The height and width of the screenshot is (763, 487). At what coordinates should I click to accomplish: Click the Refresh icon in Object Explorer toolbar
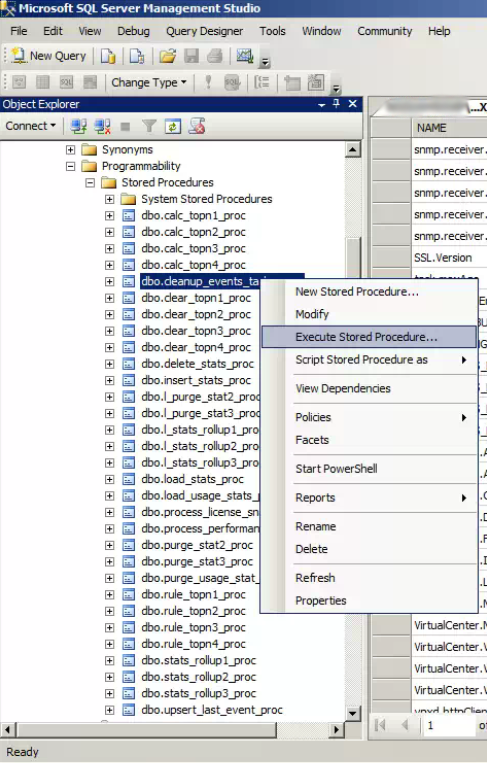click(172, 127)
